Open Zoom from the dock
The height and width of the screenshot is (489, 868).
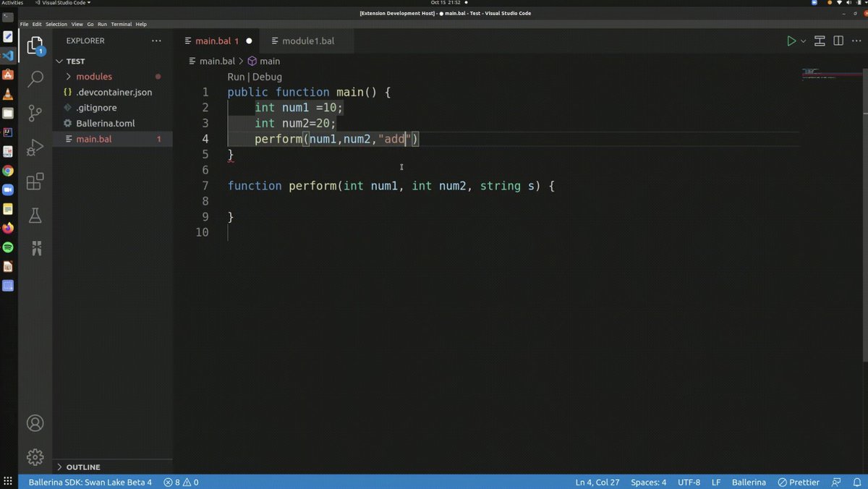pyautogui.click(x=8, y=190)
